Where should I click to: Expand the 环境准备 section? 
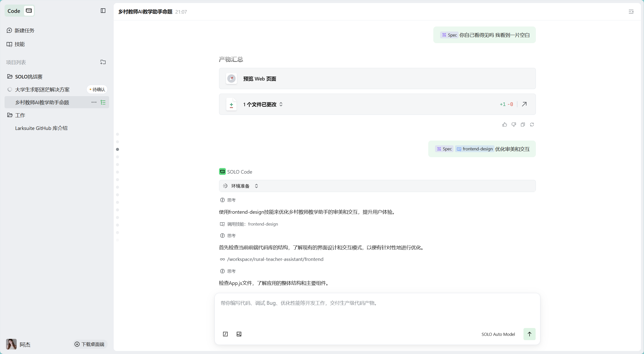tap(256, 186)
